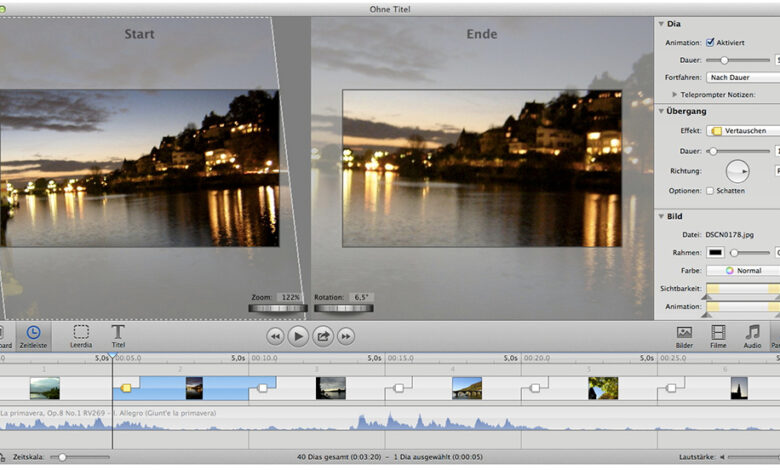This screenshot has width=780, height=470.
Task: Open the Effekt 'Vertauschen' dropdown
Action: pos(742,130)
